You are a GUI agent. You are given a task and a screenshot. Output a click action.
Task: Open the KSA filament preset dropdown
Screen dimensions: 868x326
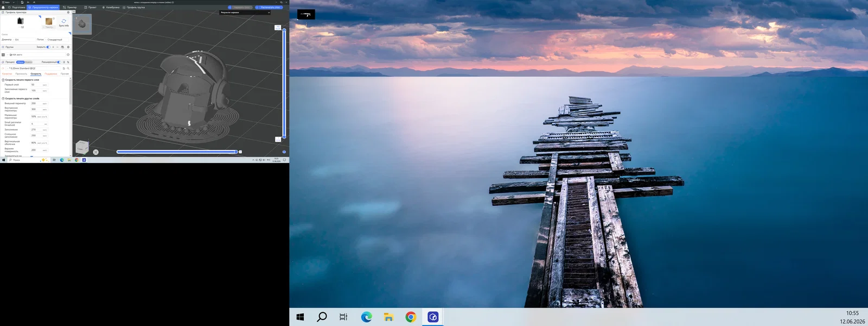[35, 54]
